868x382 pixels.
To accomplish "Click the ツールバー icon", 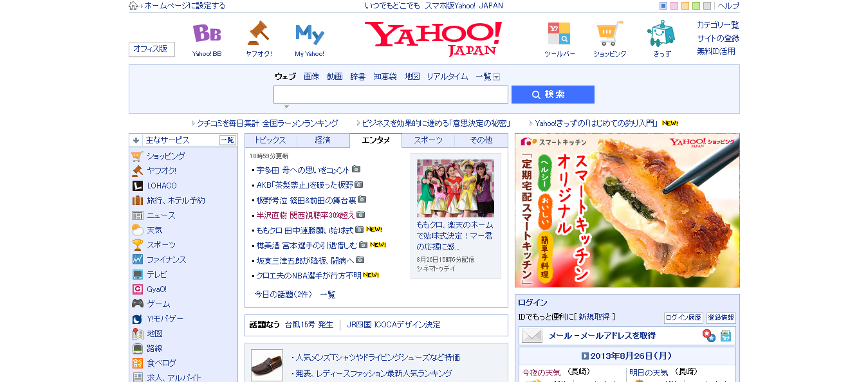I will click(559, 33).
